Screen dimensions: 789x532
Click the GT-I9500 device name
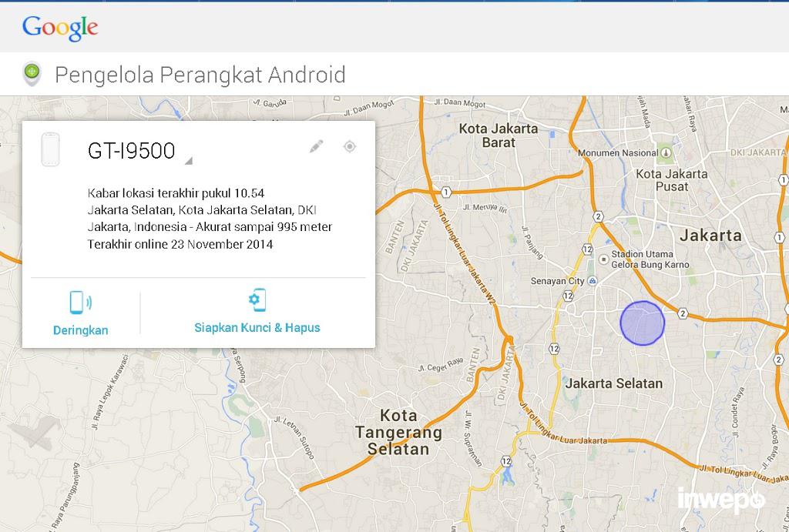pos(131,150)
